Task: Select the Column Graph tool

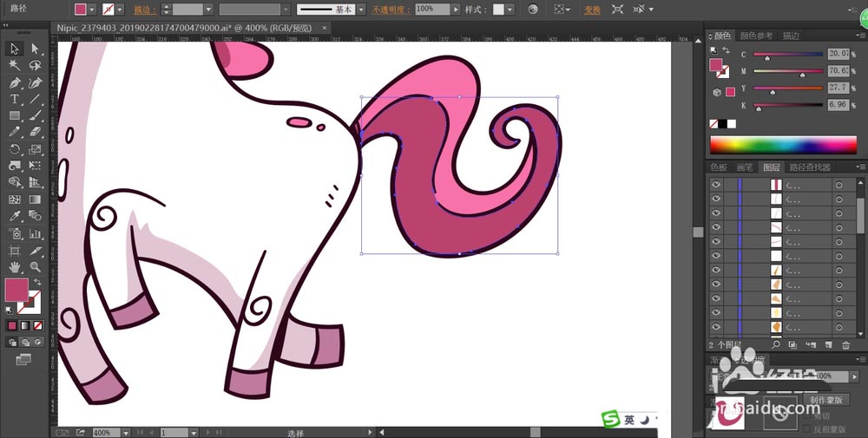Action: coord(35,233)
